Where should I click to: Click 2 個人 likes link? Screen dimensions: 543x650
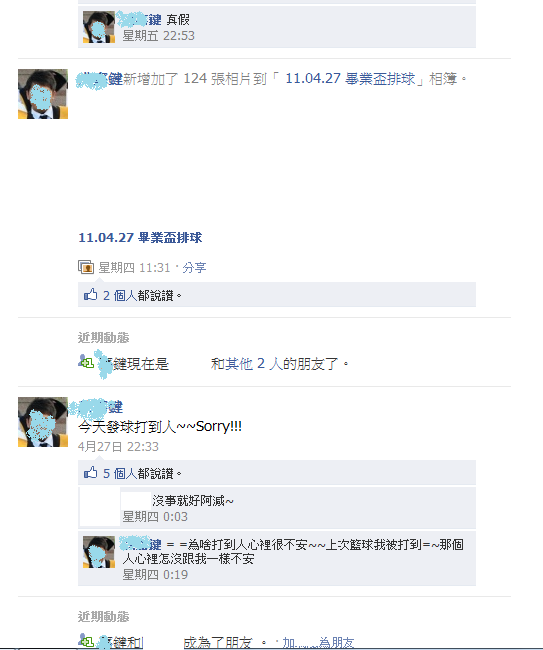120,296
